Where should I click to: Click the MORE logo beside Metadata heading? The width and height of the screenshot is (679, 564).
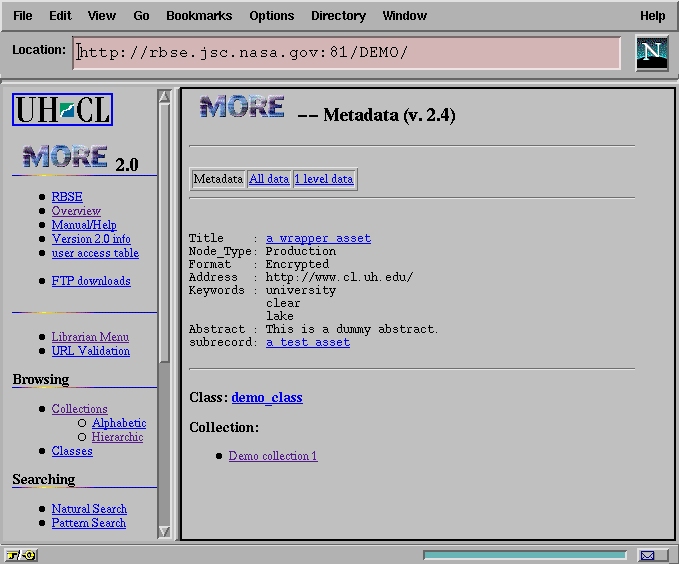(x=241, y=108)
